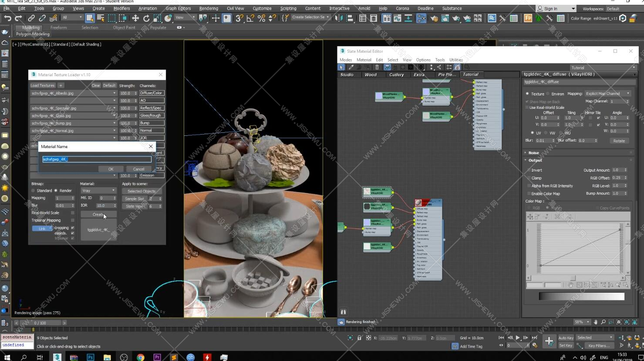Select the Standard bitmap radio button
The width and height of the screenshot is (644, 361).
pos(33,191)
